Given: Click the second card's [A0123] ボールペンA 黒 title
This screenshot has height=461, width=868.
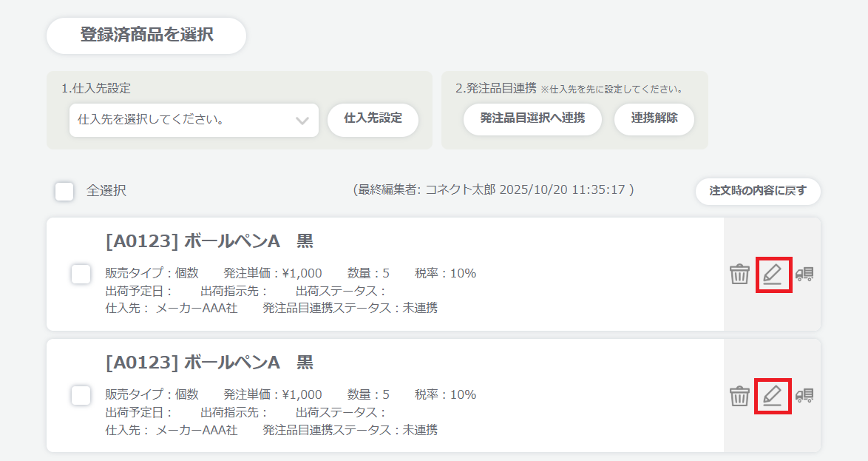Looking at the screenshot, I should 209,363.
